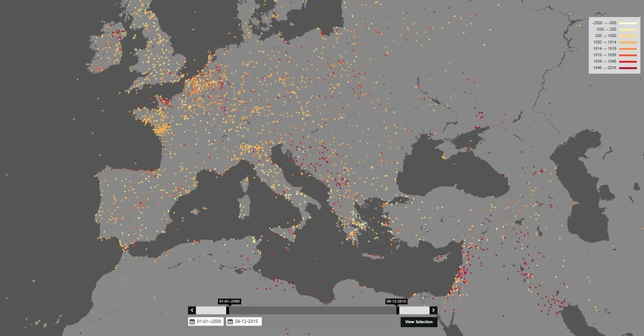The width and height of the screenshot is (644, 336).
Task: Click the View Selection button
Action: coord(419,322)
